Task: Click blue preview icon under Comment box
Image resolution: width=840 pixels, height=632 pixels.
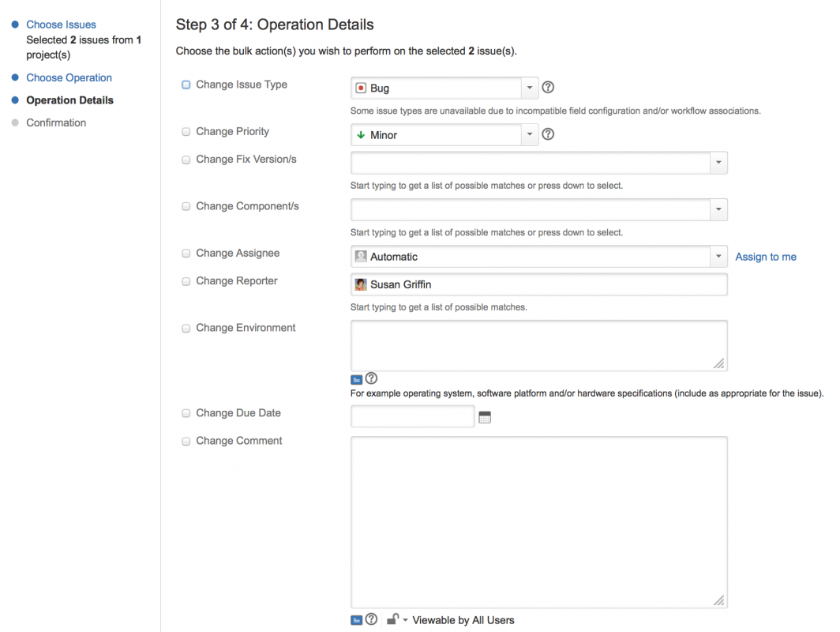Action: click(x=356, y=620)
